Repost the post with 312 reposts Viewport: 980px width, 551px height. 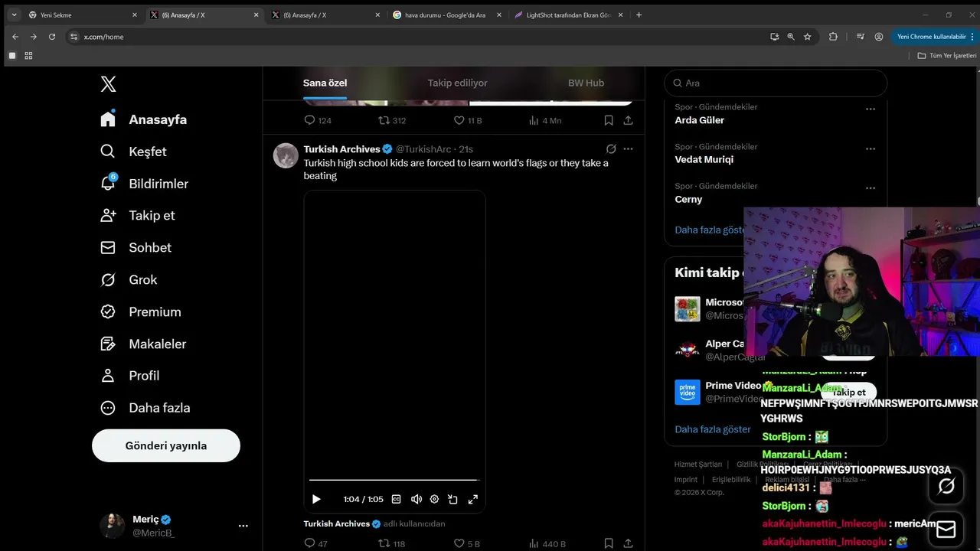pyautogui.click(x=392, y=120)
